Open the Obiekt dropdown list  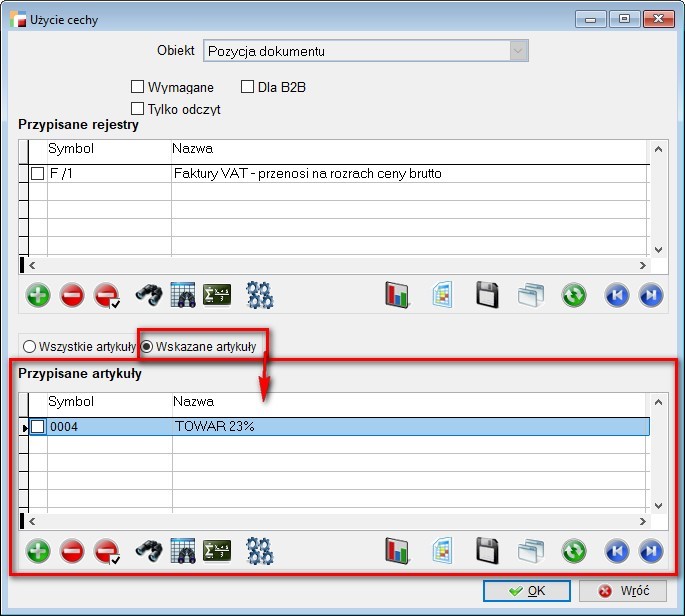[x=518, y=51]
